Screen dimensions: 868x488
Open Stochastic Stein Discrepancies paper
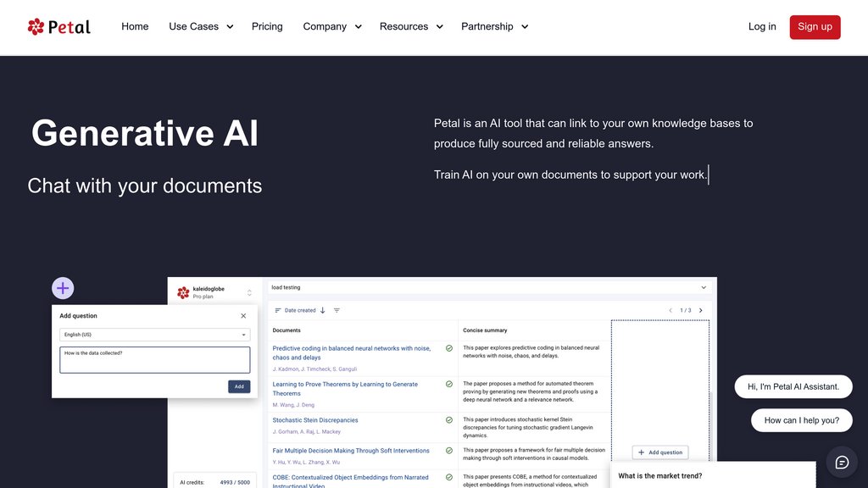coord(315,420)
